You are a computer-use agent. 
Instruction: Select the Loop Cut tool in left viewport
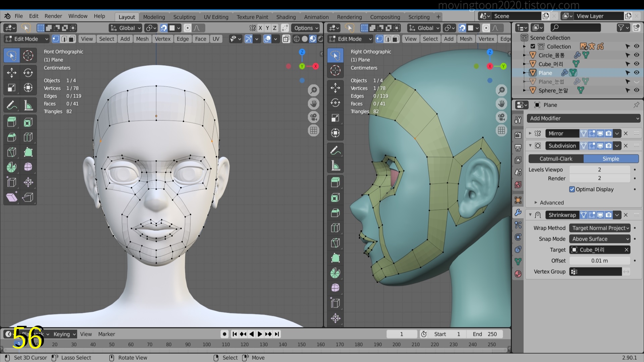point(28,137)
